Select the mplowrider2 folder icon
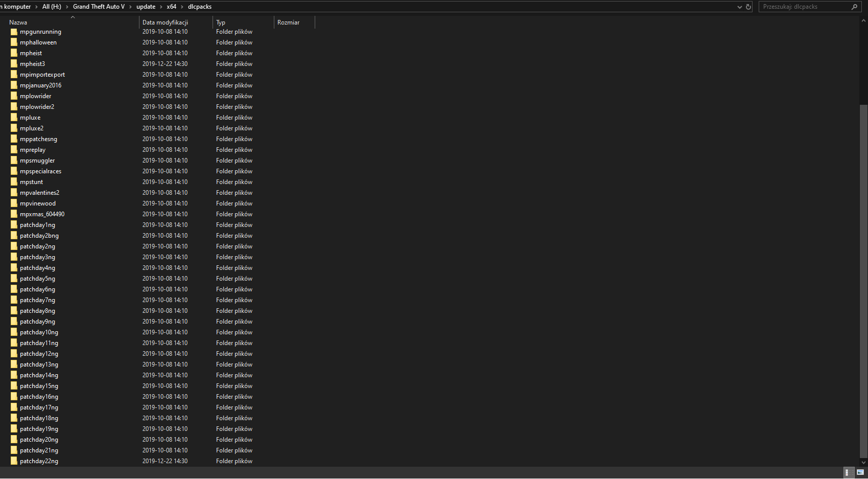 [x=14, y=107]
